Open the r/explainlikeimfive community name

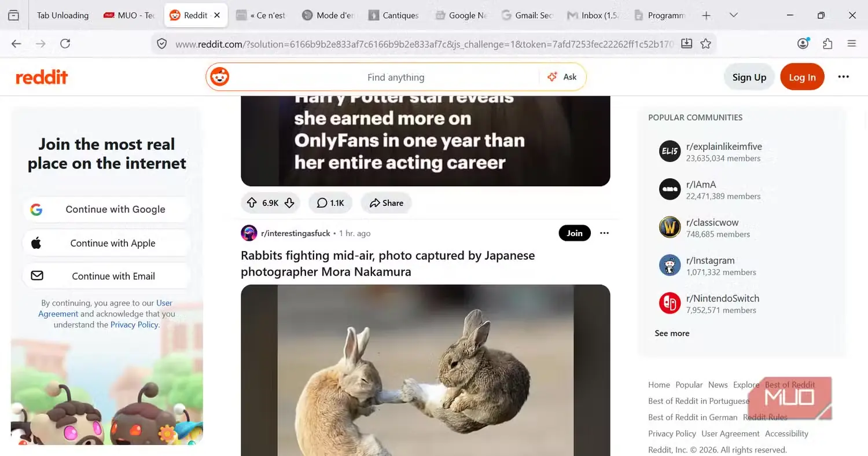[724, 146]
